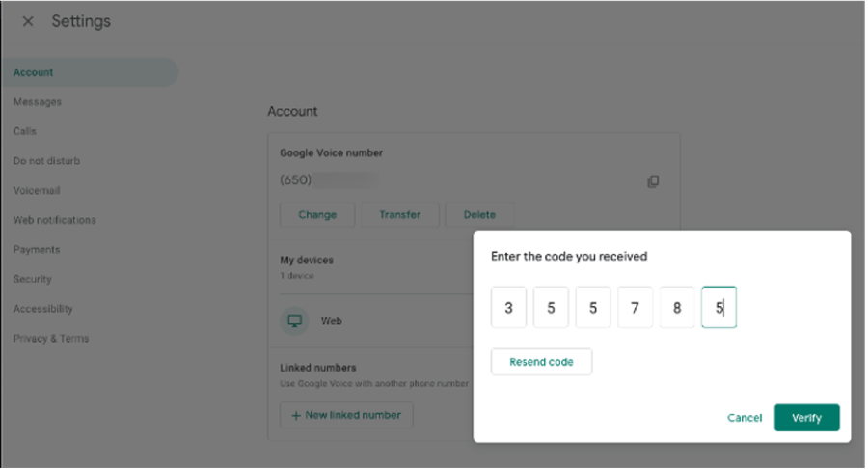Open the Calls settings section
This screenshot has width=868, height=469.
pyautogui.click(x=25, y=131)
